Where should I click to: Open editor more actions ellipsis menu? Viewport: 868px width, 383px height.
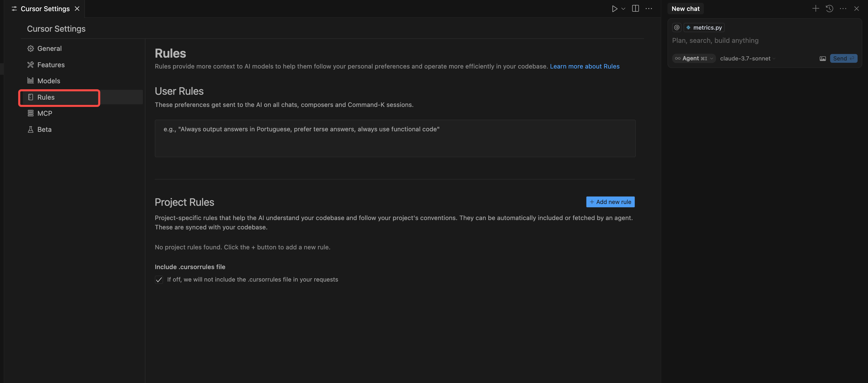(x=649, y=9)
